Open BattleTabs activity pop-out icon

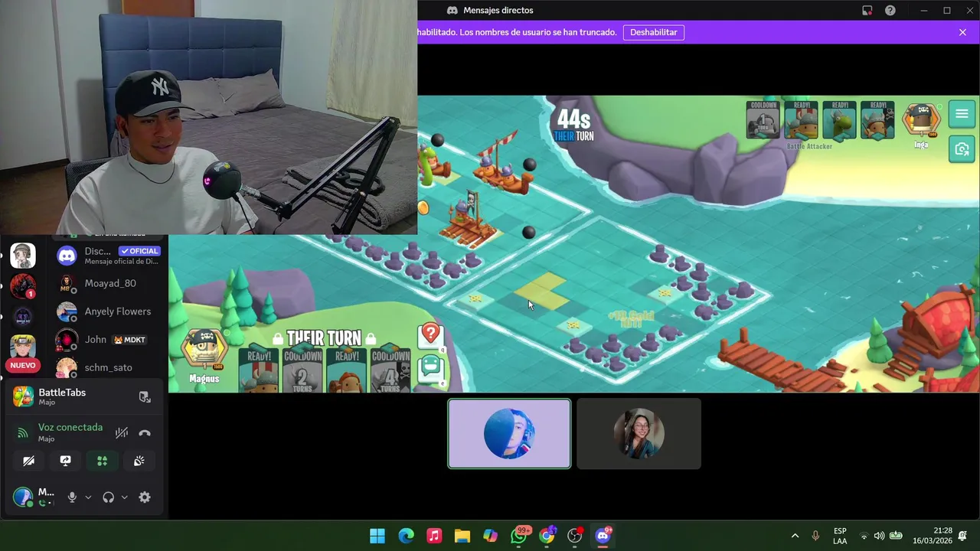(x=145, y=396)
